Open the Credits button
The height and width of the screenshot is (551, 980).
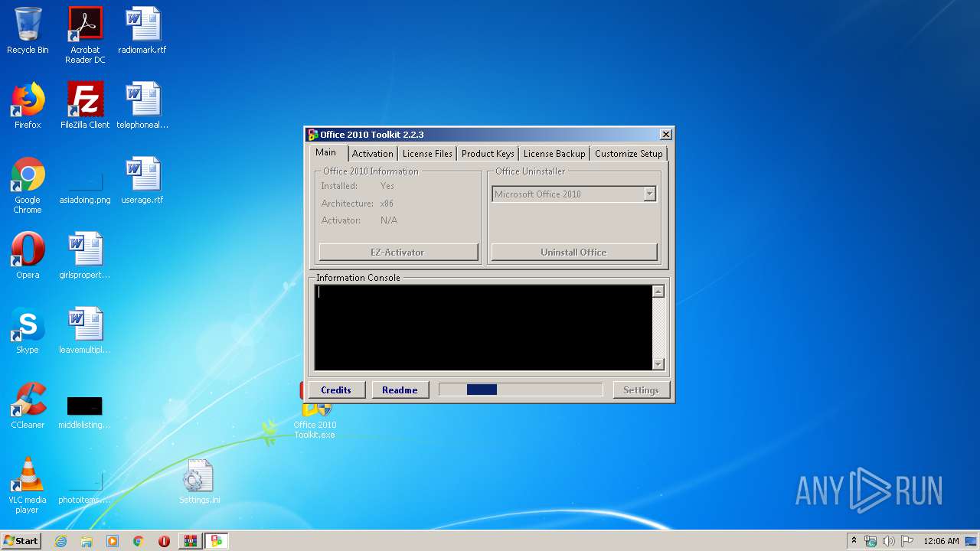click(336, 390)
